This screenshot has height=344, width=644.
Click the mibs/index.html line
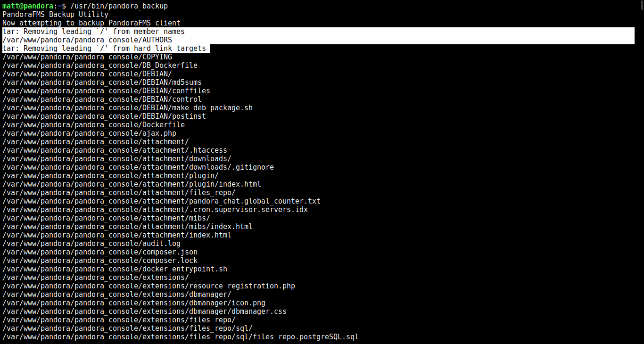[127, 227]
